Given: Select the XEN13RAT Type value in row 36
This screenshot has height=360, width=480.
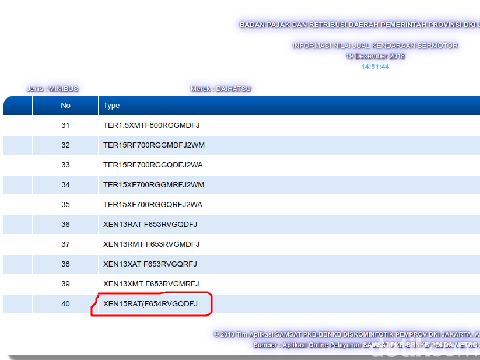Looking at the screenshot, I should [150, 225].
